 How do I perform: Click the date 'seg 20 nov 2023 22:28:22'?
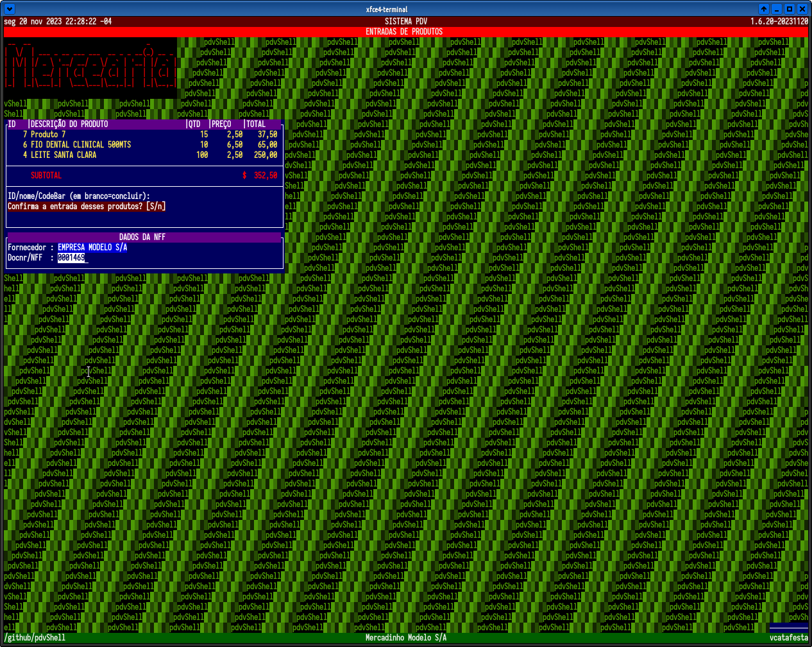50,21
